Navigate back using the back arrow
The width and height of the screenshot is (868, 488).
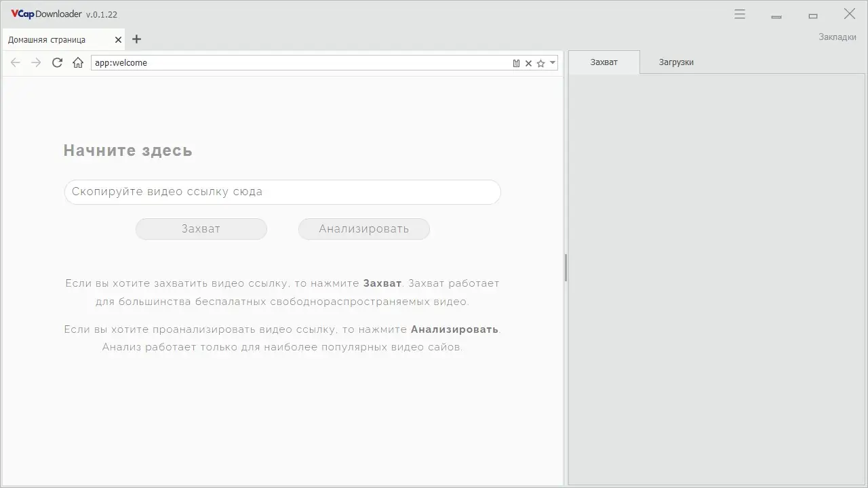coord(15,62)
